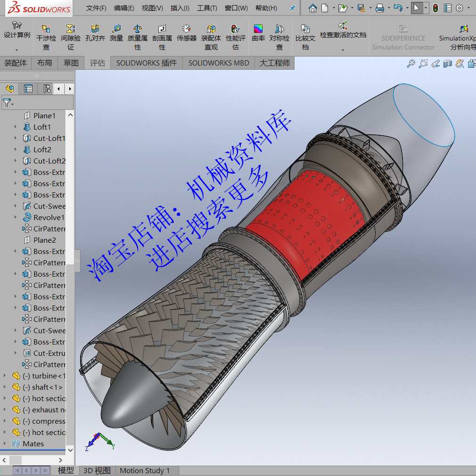This screenshot has height=476, width=476.
Task: Expand the Revolve1 feature
Action: click(16, 217)
